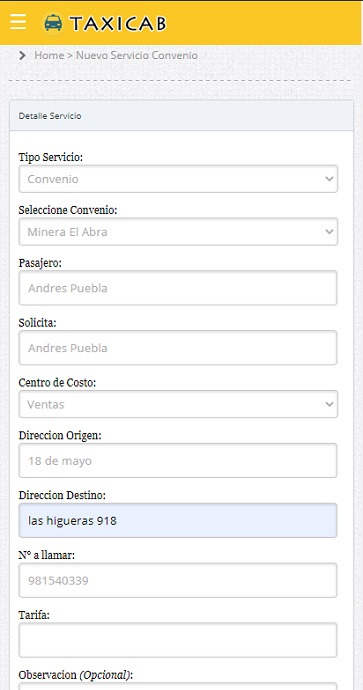Expand the Seleccione Convenio dropdown

[x=178, y=231]
